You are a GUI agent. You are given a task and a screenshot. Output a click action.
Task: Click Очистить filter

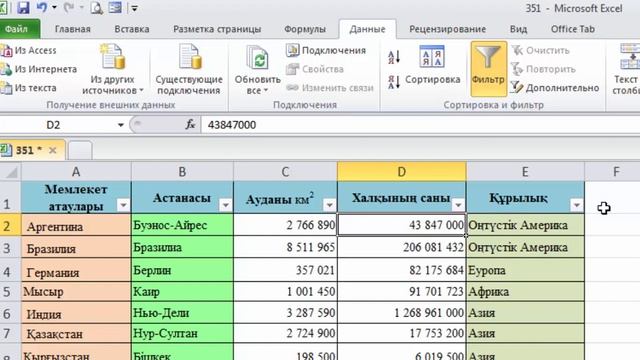[540, 50]
